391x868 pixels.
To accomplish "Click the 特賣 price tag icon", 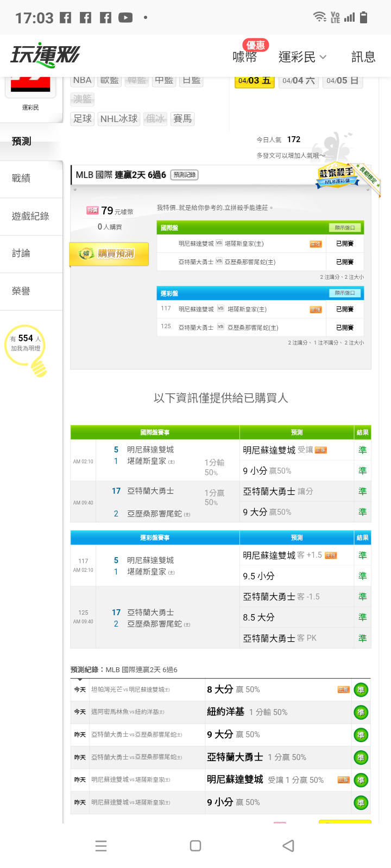I will pos(92,210).
